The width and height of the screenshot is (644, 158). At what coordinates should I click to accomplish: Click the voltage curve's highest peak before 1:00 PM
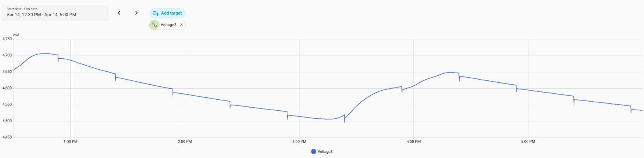point(44,54)
